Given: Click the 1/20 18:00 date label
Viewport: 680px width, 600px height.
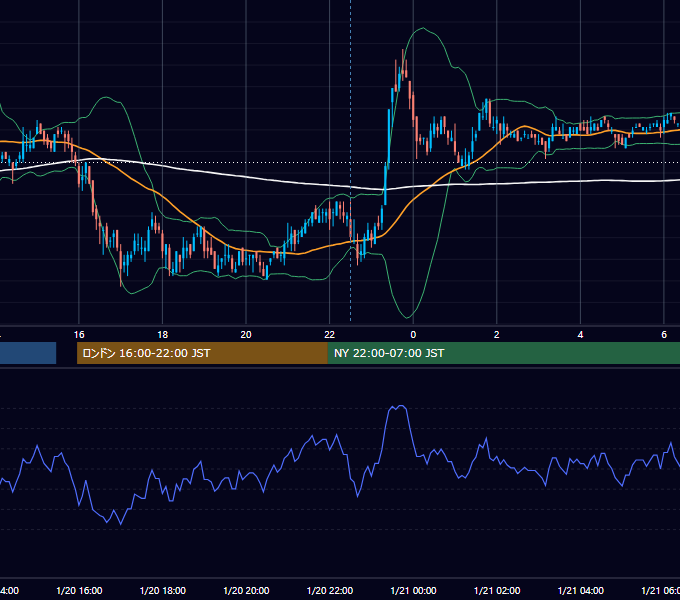Looking at the screenshot, I should [163, 590].
